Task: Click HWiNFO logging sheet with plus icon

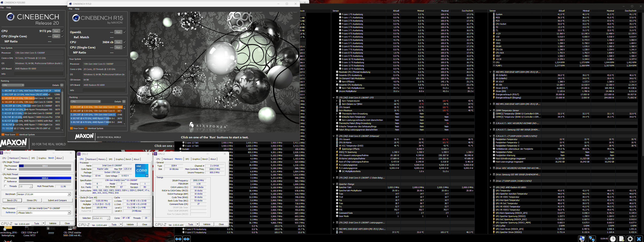Action: click(x=622, y=239)
